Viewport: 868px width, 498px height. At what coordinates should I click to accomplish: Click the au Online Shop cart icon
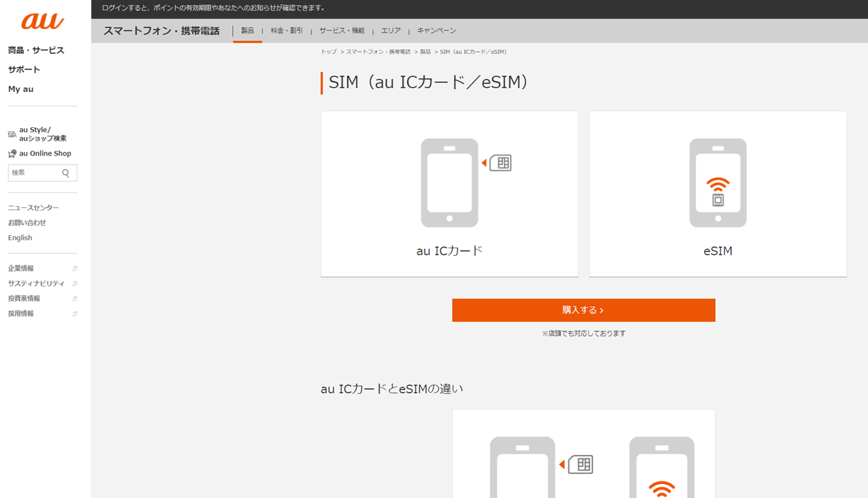[x=12, y=154]
